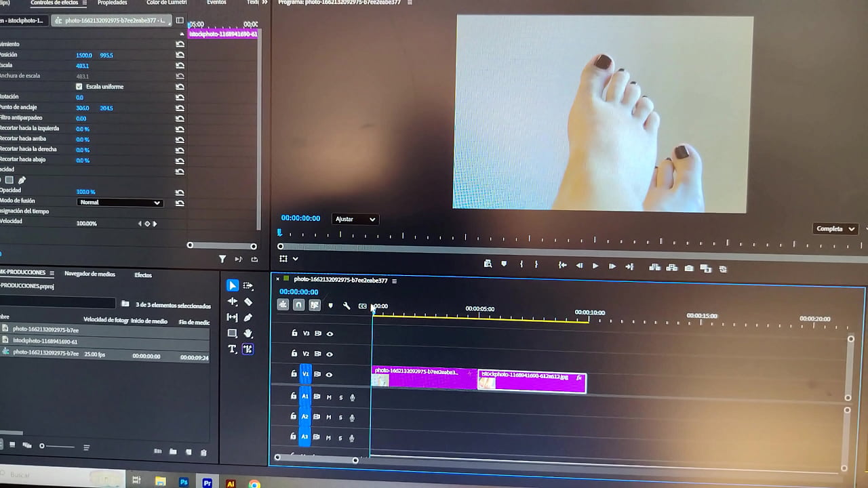This screenshot has height=488, width=868.
Task: Expand the Completa playback resolution dropdown
Action: click(835, 229)
